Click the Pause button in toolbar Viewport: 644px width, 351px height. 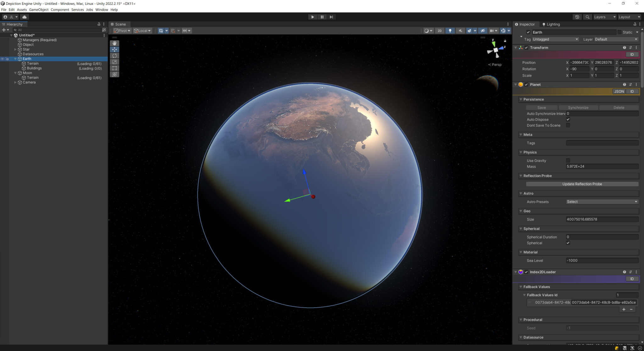tap(322, 17)
